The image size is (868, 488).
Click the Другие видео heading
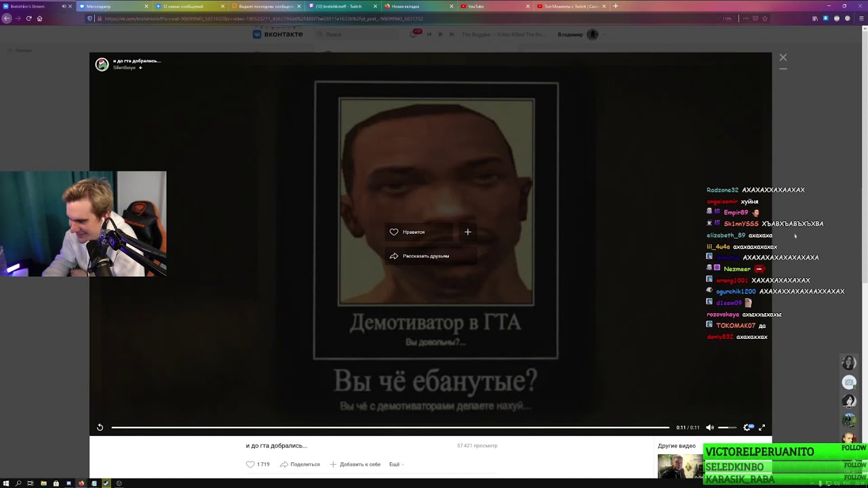tap(677, 446)
